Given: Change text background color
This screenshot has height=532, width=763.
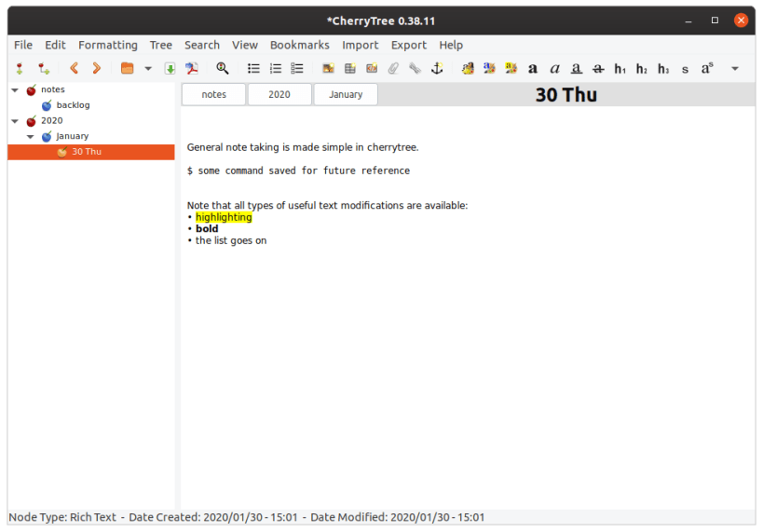Looking at the screenshot, I should [511, 69].
